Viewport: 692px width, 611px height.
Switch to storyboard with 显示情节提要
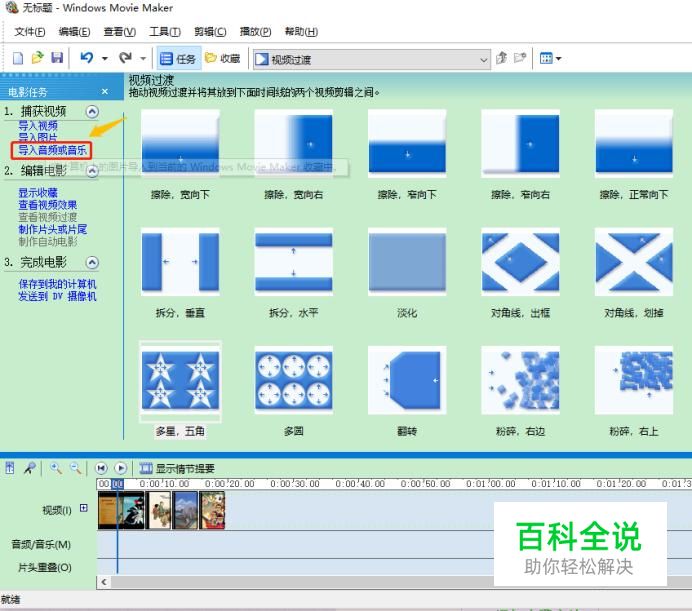[177, 468]
